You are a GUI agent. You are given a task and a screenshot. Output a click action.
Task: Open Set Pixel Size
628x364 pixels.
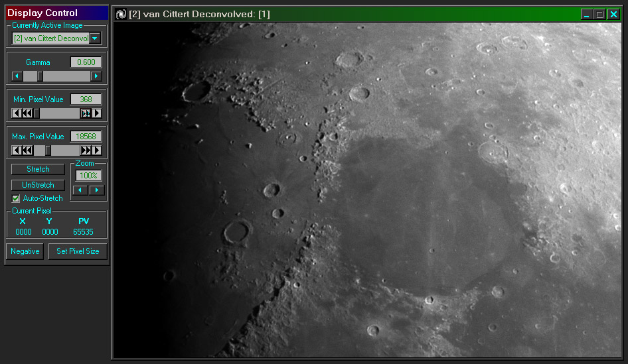pos(78,252)
